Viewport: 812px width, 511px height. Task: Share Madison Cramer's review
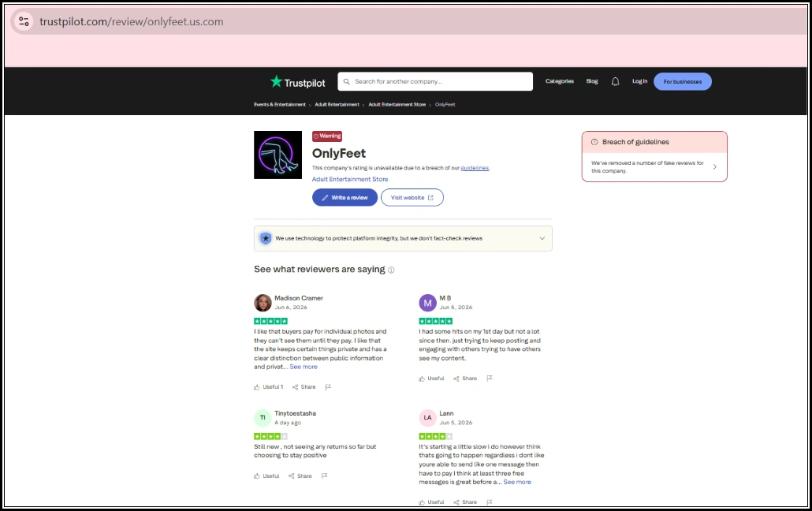304,387
